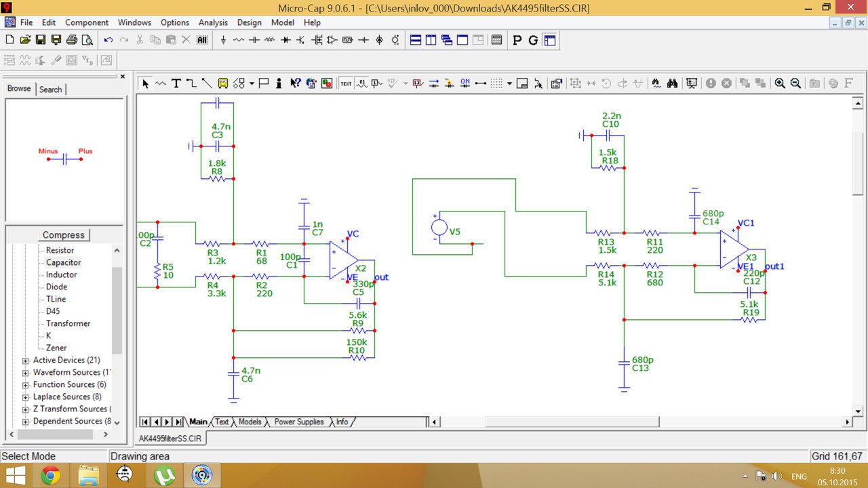This screenshot has height=488, width=868.
Task: Toggle the 'P' toolbar button
Action: click(517, 40)
